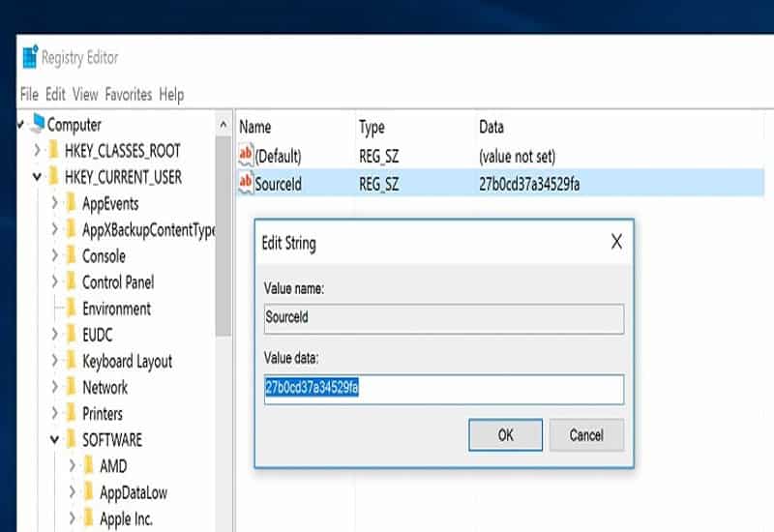
Task: Select the Computer icon in tree
Action: (38, 124)
